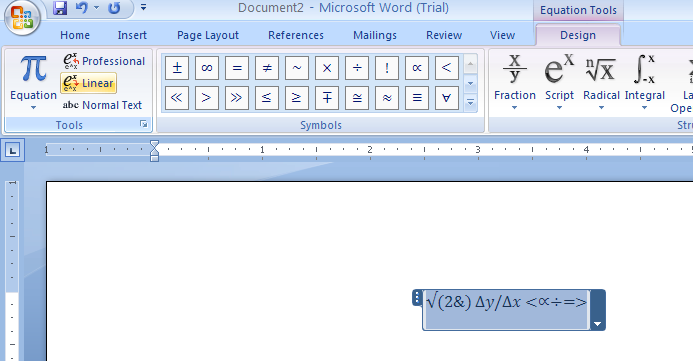Screen dimensions: 693x361
Task: Open the Radical structures menu
Action: (601, 83)
